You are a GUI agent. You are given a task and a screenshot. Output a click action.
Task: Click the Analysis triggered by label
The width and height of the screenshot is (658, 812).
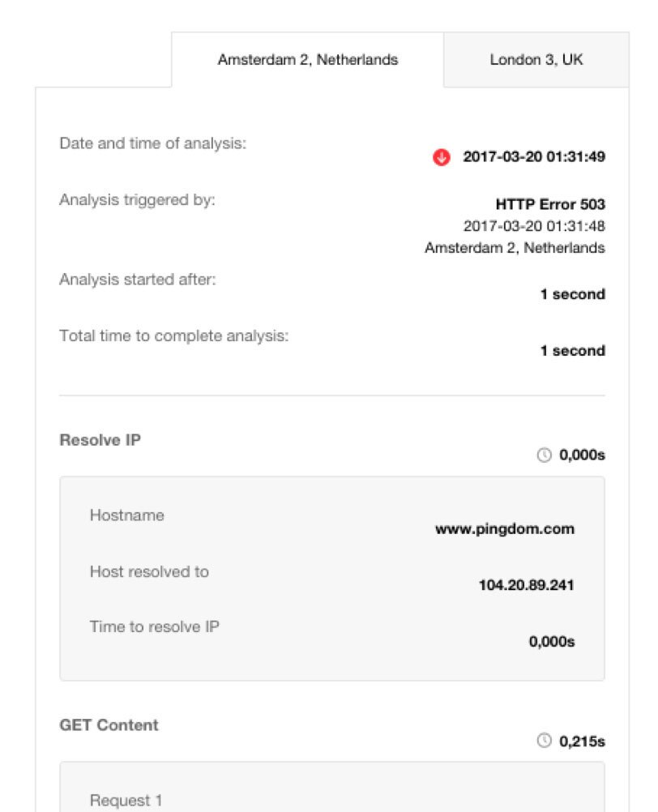click(x=137, y=199)
